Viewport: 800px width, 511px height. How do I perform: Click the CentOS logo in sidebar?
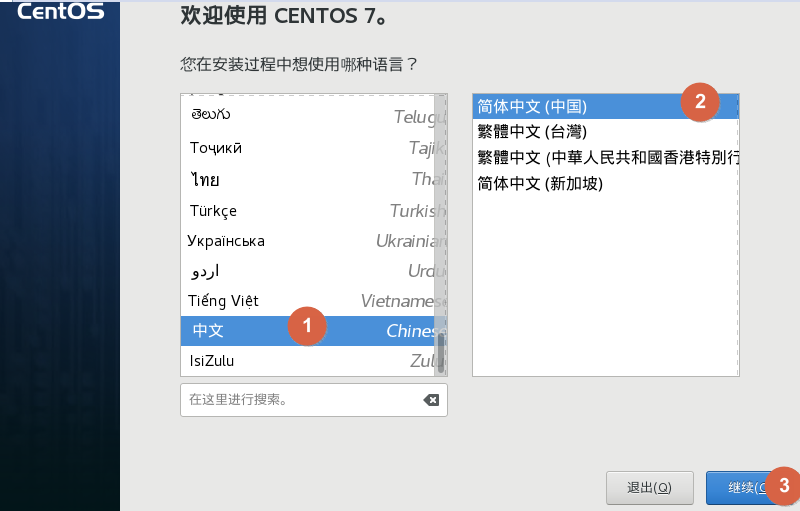[60, 13]
